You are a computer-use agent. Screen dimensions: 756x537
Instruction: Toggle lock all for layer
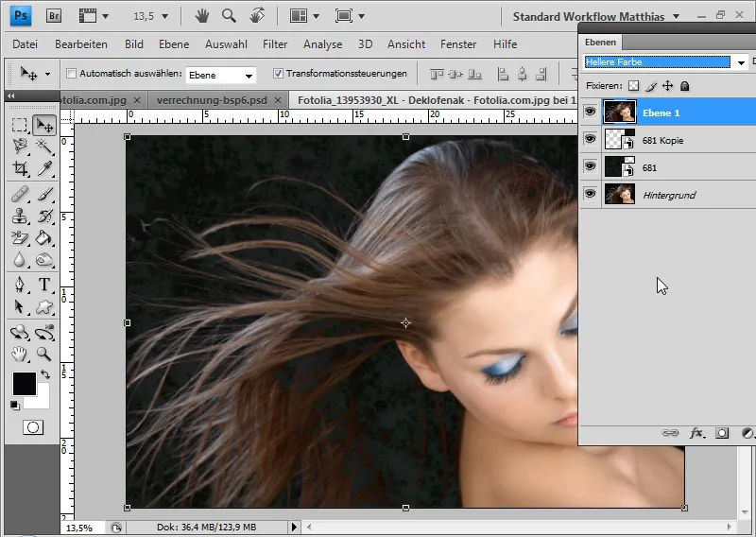coord(684,86)
